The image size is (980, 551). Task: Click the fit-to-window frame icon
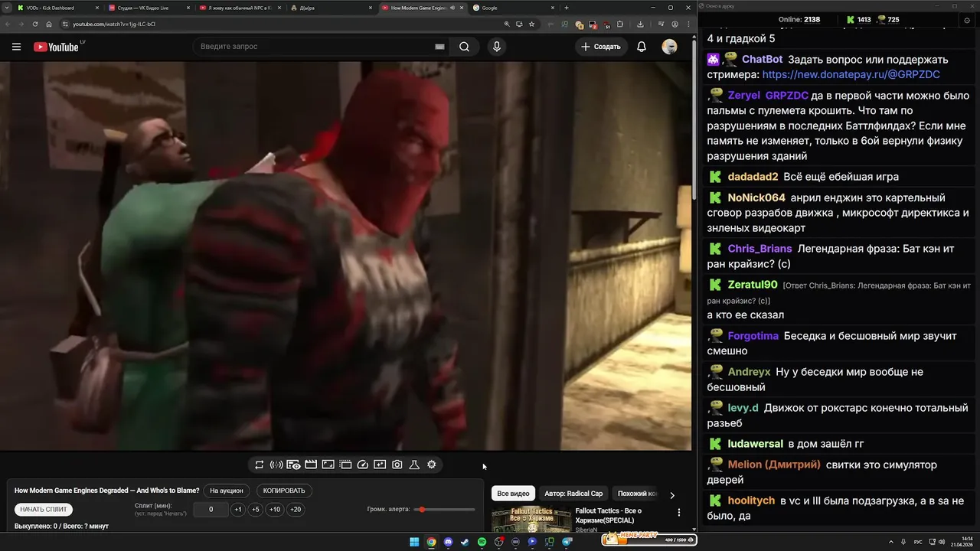[328, 465]
